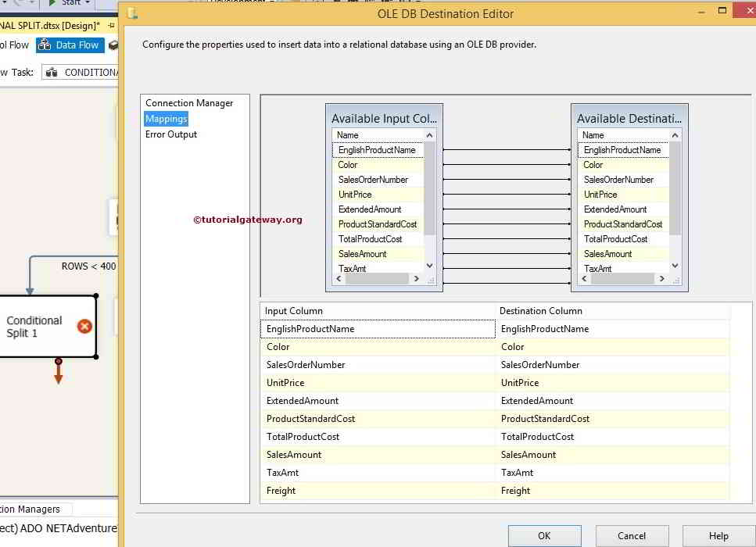Image resolution: width=756 pixels, height=547 pixels.
Task: Switch to the Data Flow tab
Action: click(x=70, y=45)
